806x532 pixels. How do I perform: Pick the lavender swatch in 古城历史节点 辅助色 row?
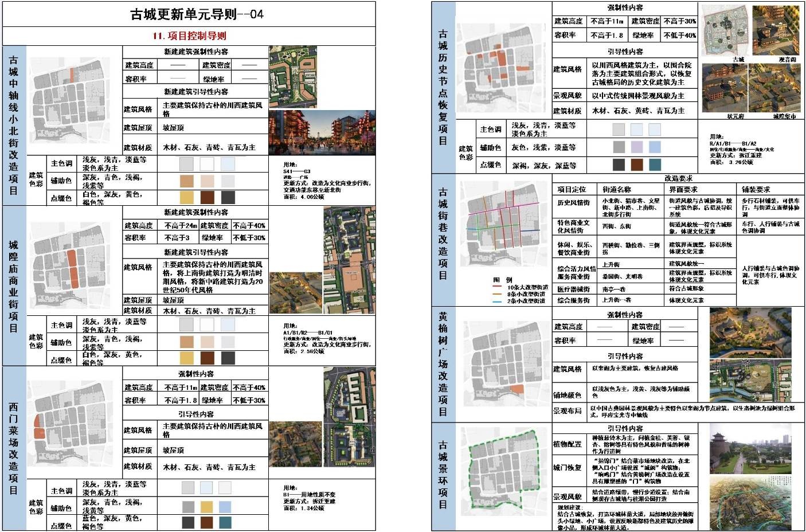tap(637, 147)
